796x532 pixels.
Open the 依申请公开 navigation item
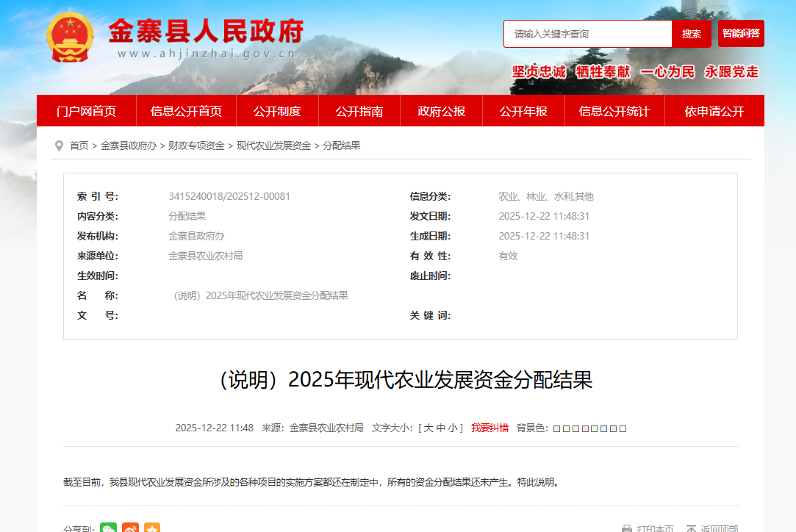(714, 111)
